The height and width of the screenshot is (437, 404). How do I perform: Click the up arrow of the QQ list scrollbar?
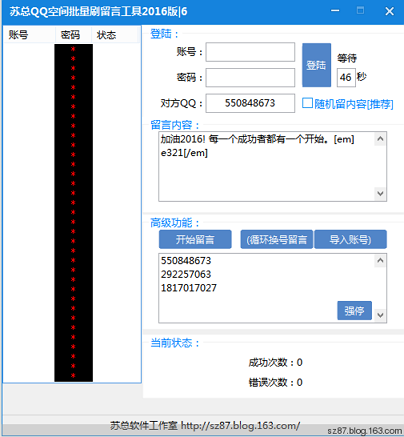[x=380, y=260]
